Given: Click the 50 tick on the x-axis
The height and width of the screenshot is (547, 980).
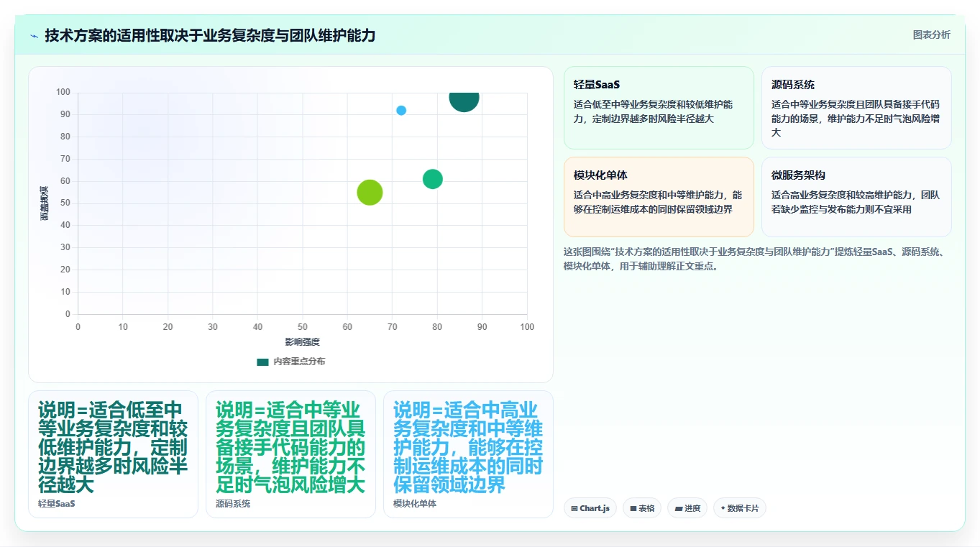Looking at the screenshot, I should click(303, 327).
